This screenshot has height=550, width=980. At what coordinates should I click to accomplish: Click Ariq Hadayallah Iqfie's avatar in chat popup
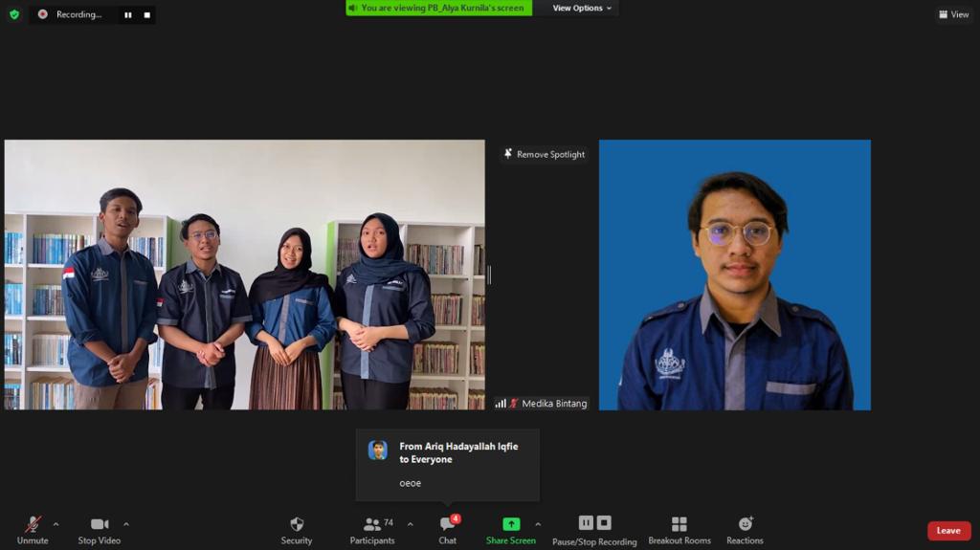377,450
